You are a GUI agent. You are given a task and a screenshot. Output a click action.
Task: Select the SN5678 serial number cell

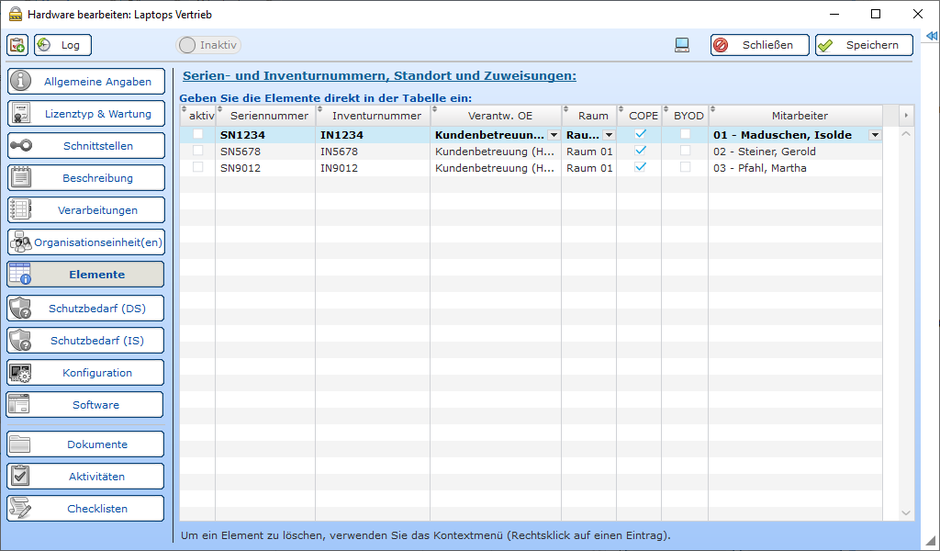tap(266, 152)
